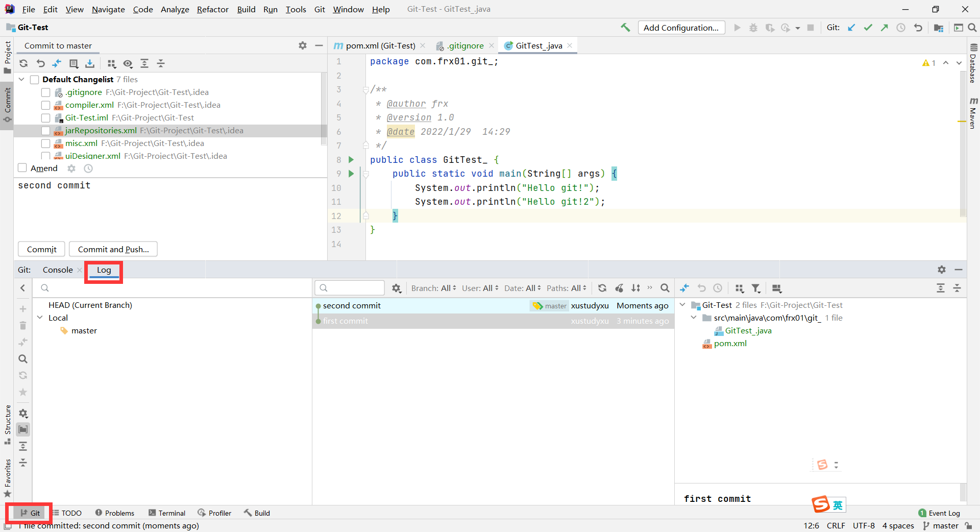Click the Build hammer icon
Viewport: 980px width, 532px height.
[x=625, y=28]
